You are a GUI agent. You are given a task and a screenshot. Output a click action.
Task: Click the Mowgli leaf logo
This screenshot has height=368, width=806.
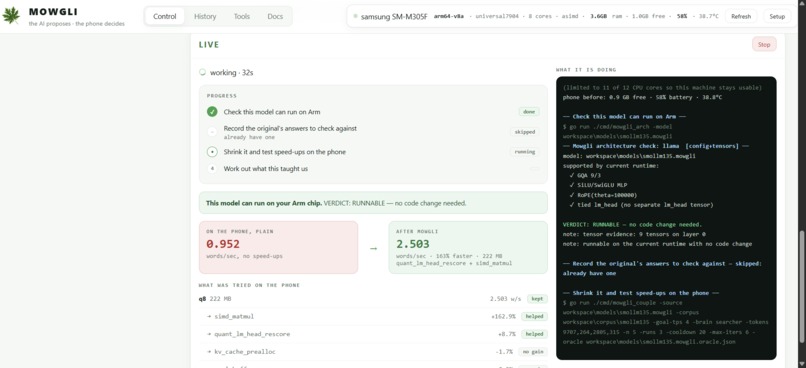pyautogui.click(x=11, y=15)
